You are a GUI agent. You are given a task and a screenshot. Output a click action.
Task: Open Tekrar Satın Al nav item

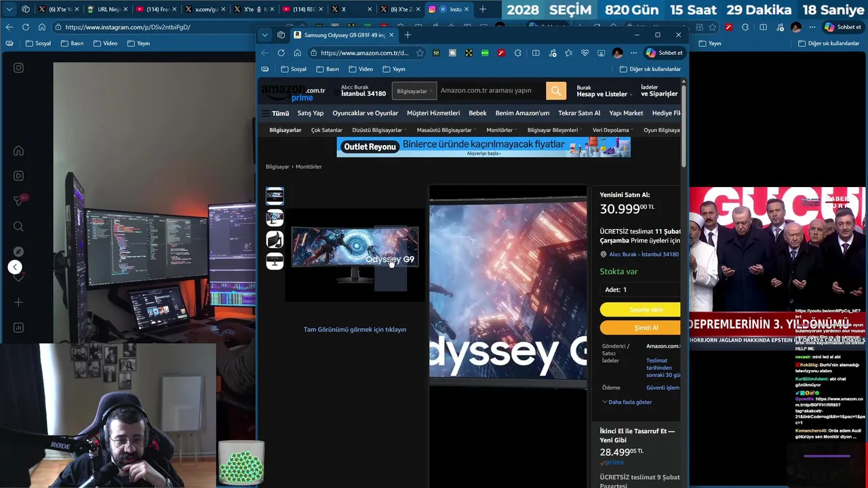pos(579,113)
